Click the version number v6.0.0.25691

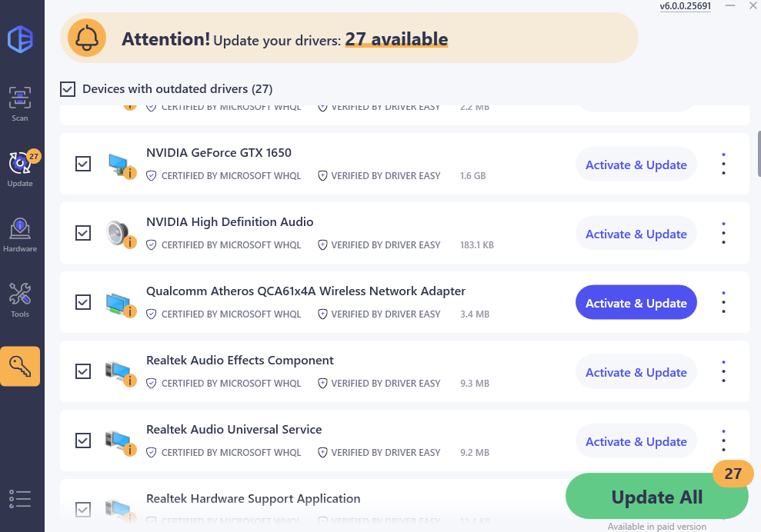[x=685, y=6]
